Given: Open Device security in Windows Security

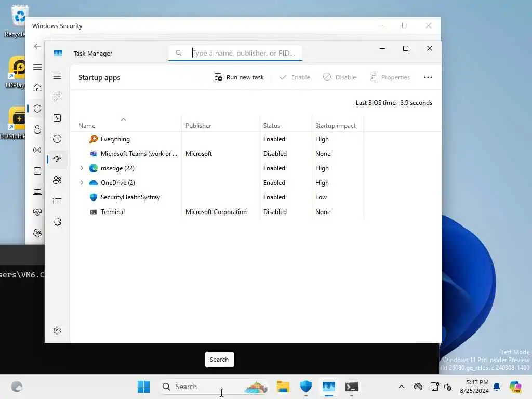Looking at the screenshot, I should 37,192.
